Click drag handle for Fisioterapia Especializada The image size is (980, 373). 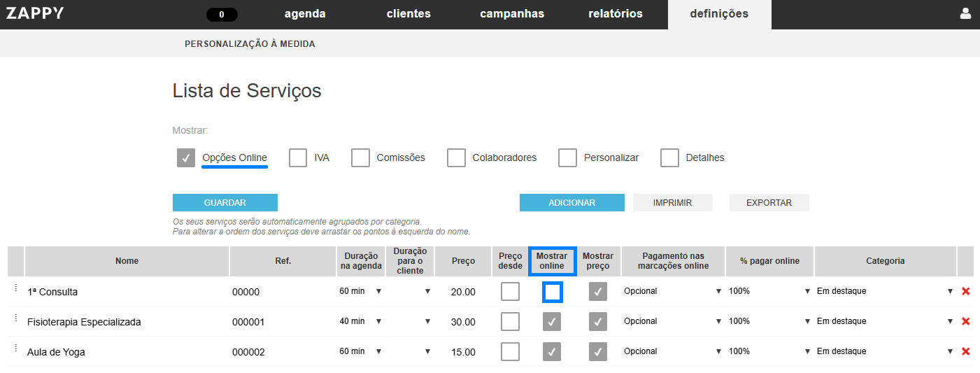pos(15,318)
